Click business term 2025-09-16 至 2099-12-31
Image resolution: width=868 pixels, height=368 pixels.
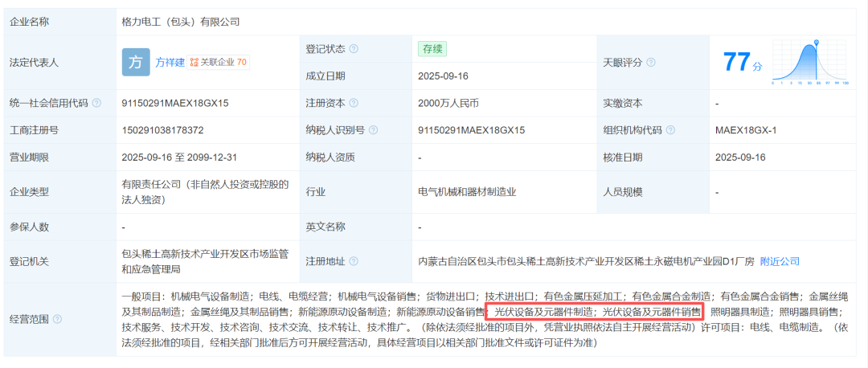(179, 157)
